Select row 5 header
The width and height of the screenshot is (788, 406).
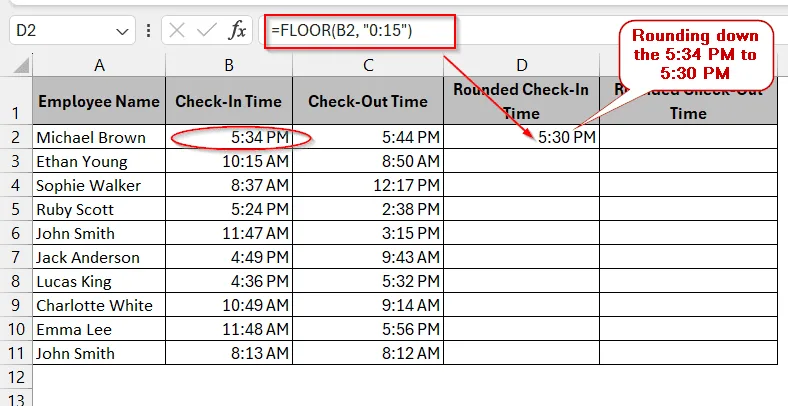pos(16,209)
